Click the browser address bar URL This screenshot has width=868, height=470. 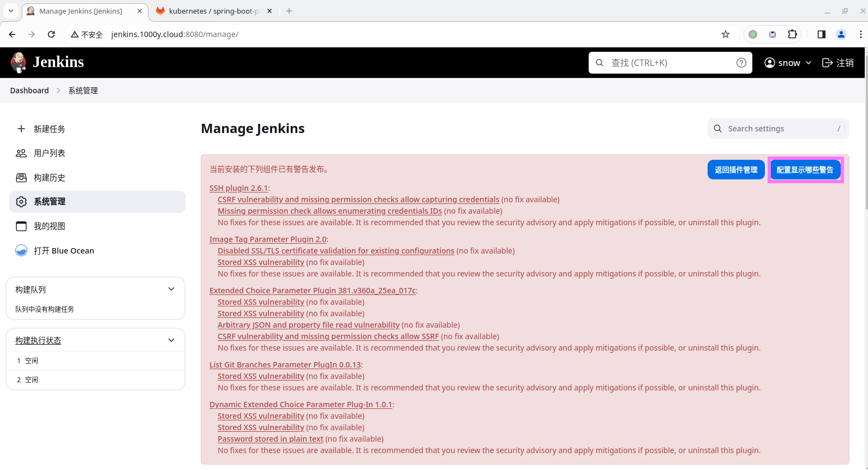[x=175, y=34]
